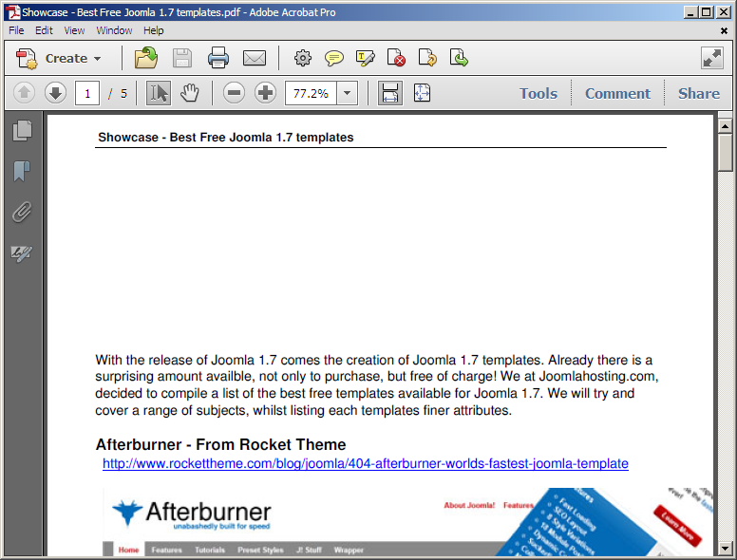The image size is (737, 560).
Task: Click the page number field
Action: point(87,93)
